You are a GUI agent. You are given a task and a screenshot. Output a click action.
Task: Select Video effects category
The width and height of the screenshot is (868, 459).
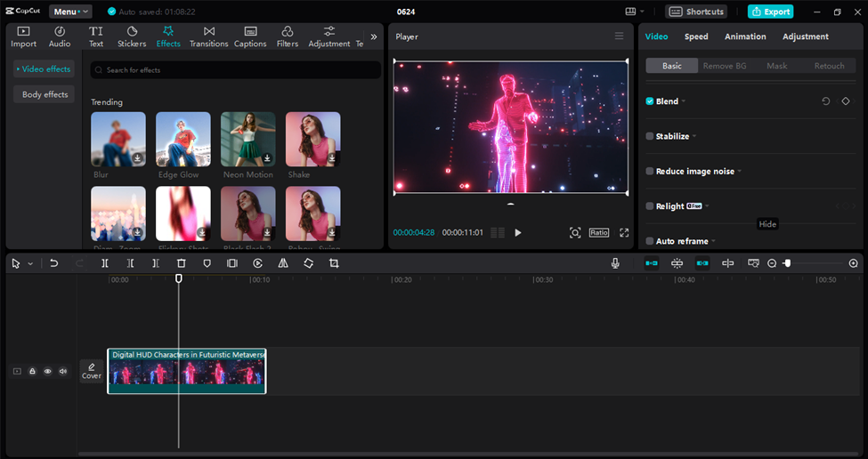coord(44,68)
